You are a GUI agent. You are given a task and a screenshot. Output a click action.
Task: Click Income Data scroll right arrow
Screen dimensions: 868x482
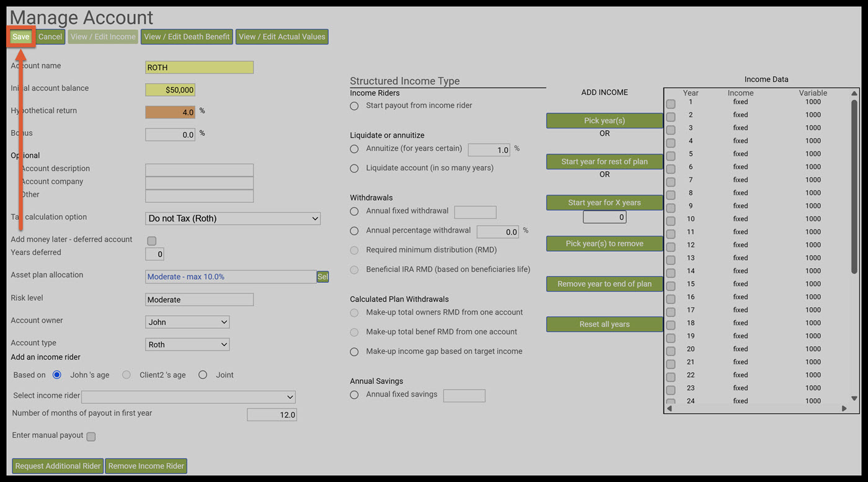coord(844,409)
